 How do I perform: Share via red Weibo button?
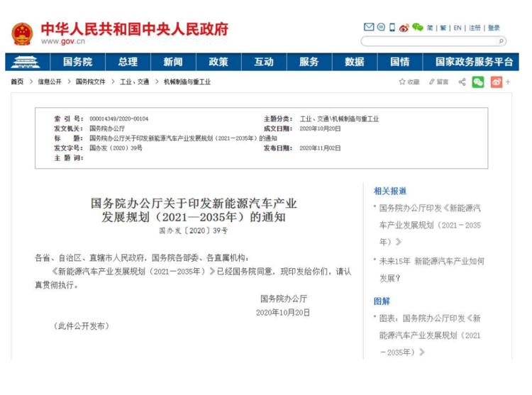(x=496, y=82)
